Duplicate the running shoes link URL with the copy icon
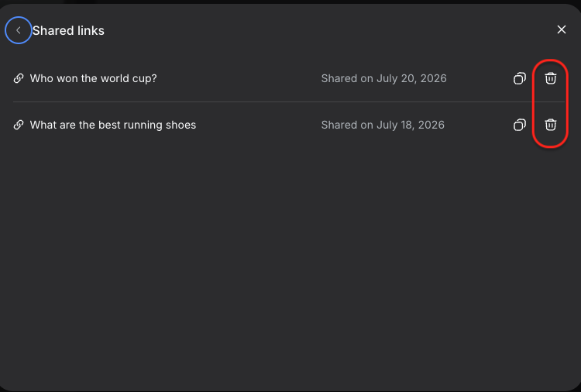Viewport: 581px width, 392px height. click(520, 125)
